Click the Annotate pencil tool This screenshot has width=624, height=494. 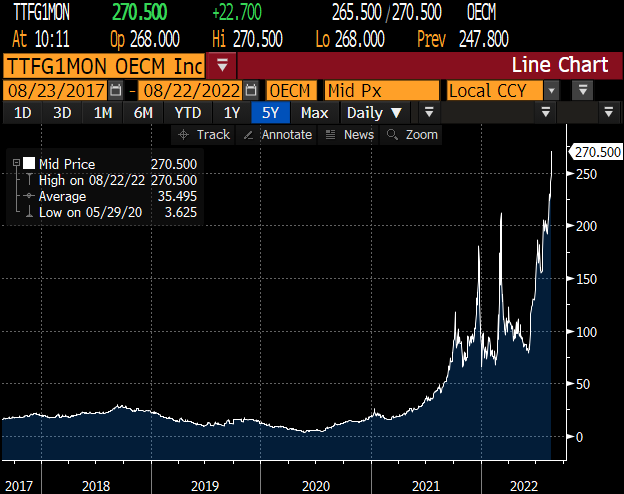(277, 135)
